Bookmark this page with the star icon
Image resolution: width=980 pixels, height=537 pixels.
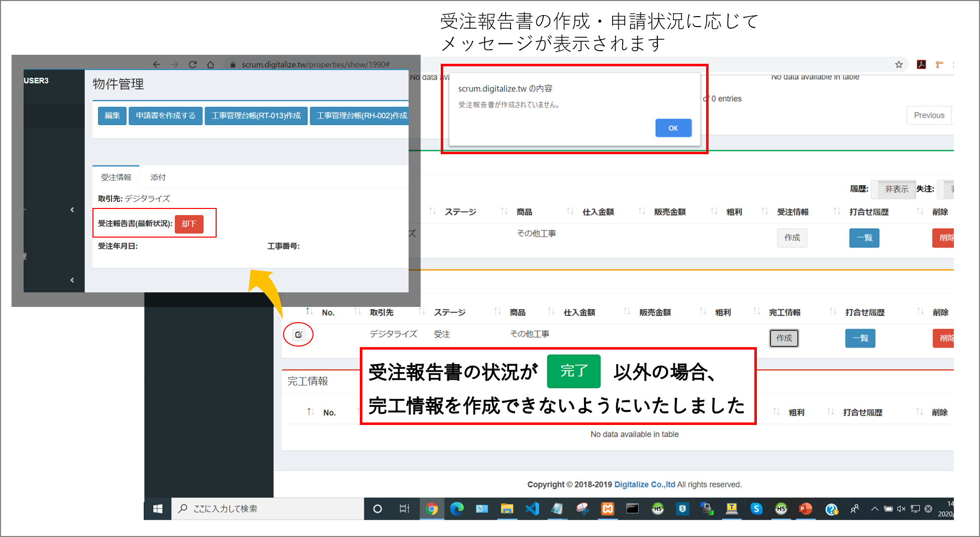[x=899, y=64]
